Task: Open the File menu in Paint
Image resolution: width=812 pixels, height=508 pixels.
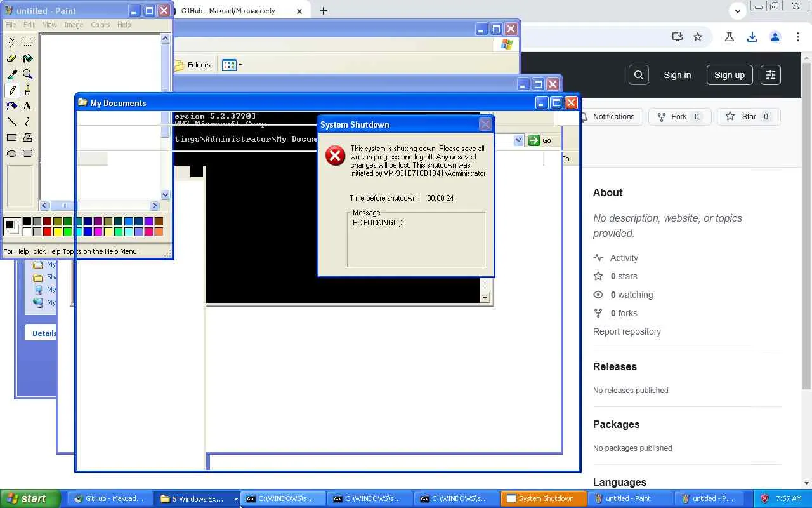Action: point(11,25)
